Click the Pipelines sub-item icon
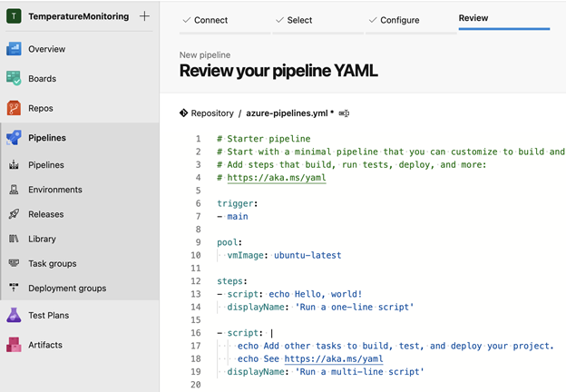This screenshot has height=392, width=566. (x=14, y=165)
